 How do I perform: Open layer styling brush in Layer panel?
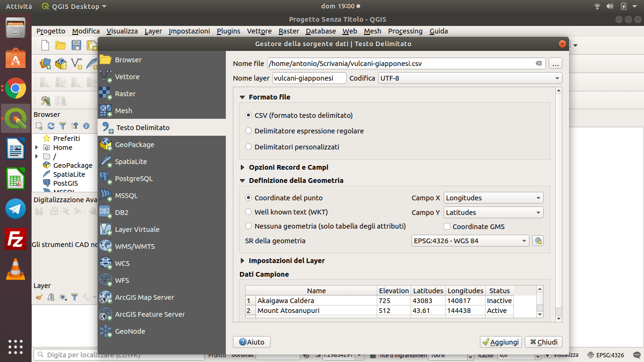(39, 297)
